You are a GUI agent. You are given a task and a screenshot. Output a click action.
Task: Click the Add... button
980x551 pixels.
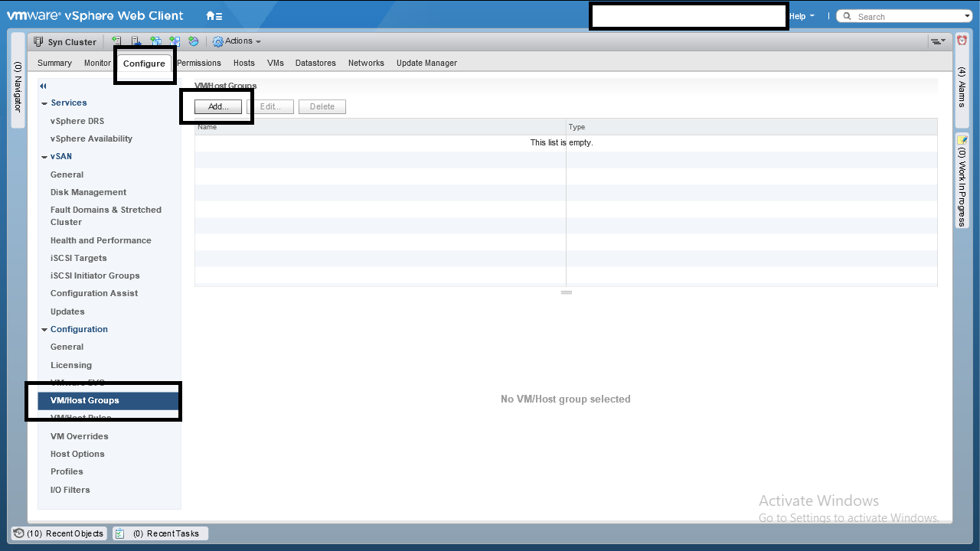tap(218, 106)
